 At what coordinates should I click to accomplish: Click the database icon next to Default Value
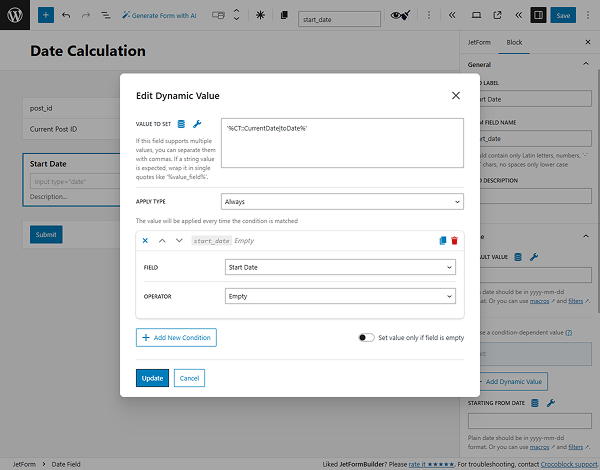518,257
